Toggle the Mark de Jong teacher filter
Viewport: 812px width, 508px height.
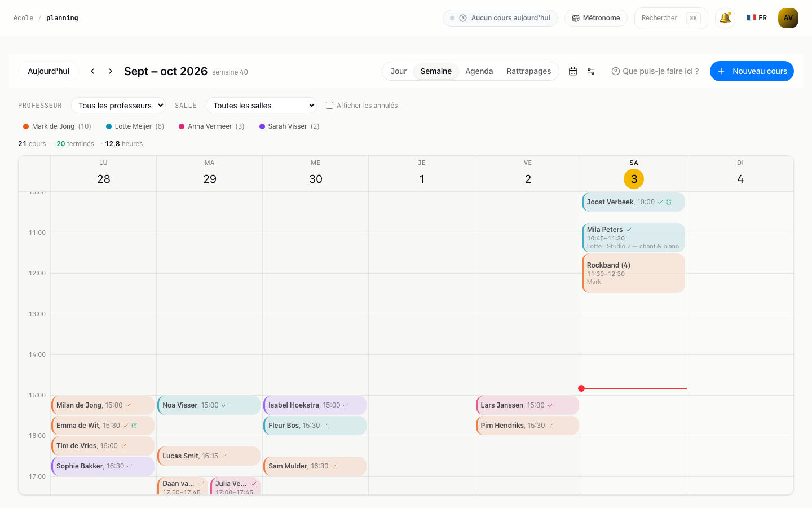click(57, 126)
